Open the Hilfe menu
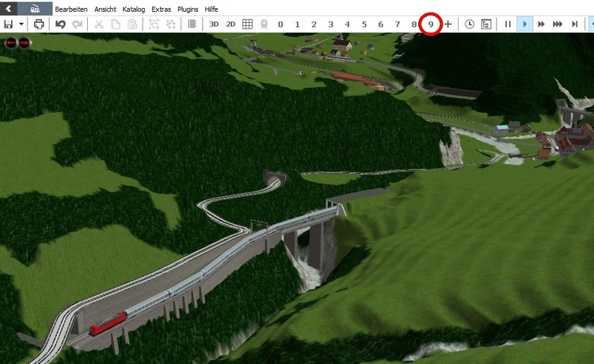The image size is (594, 364). (x=211, y=9)
